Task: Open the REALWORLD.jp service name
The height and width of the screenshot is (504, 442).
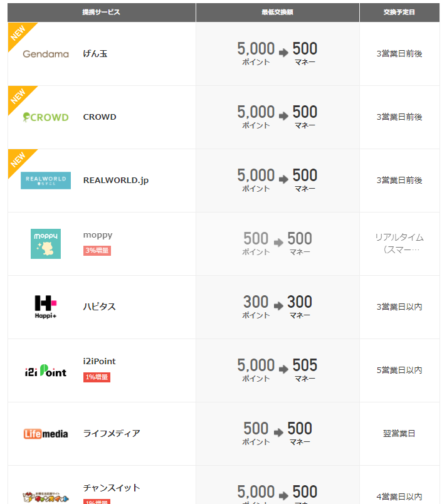Action: coord(116,181)
